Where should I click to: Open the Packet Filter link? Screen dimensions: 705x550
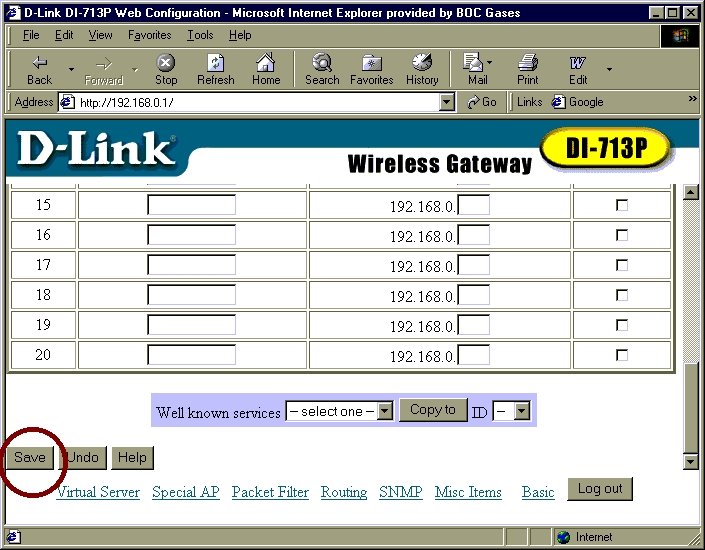point(270,492)
